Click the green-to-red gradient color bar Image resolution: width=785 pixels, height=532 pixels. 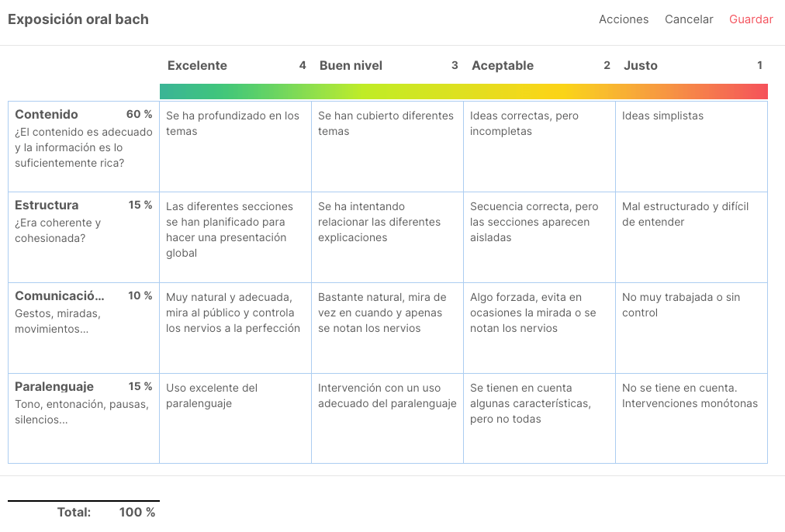[463, 92]
